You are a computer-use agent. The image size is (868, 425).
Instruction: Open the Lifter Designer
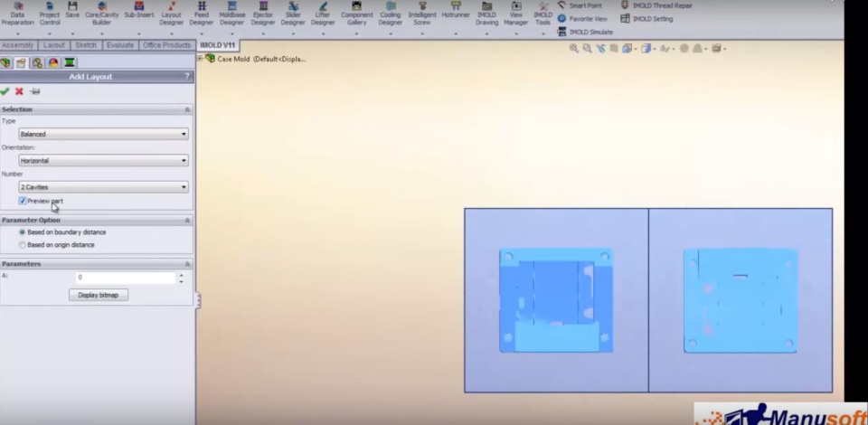(x=323, y=14)
